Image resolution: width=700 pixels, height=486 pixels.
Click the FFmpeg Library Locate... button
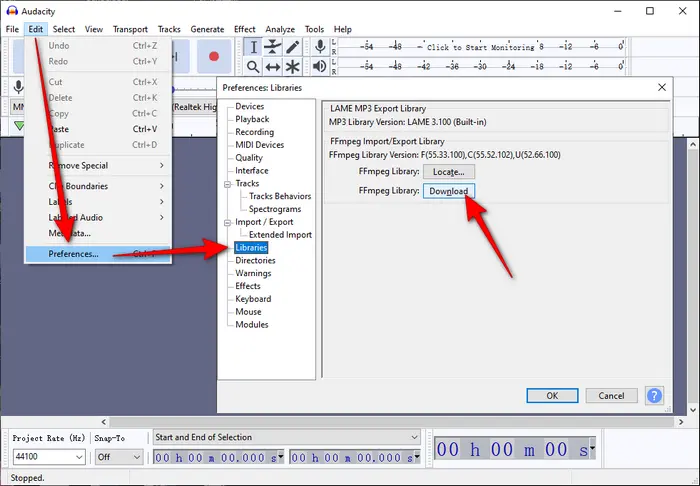click(x=449, y=172)
